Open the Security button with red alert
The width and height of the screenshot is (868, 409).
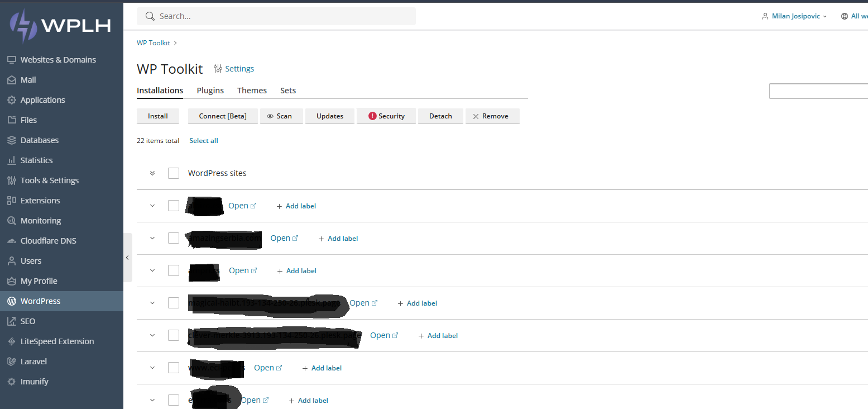point(386,116)
